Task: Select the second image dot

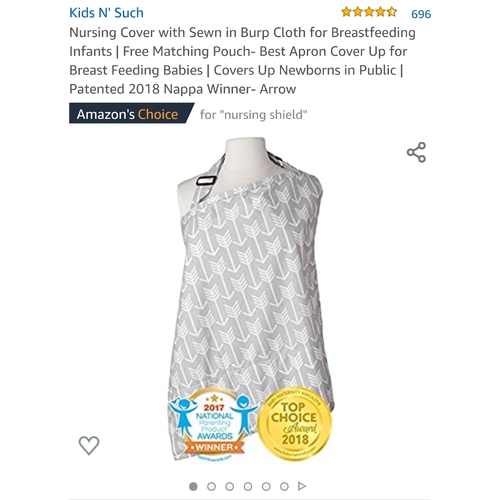Action: click(211, 487)
